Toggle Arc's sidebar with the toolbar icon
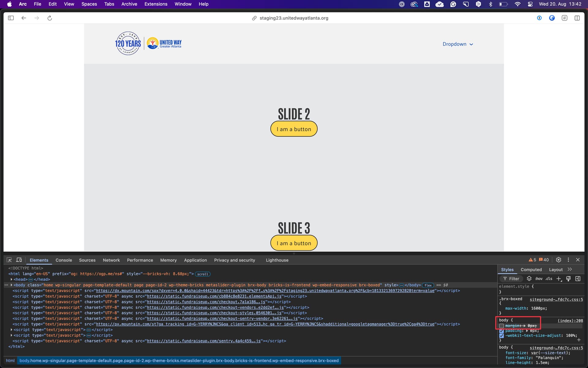Image resolution: width=588 pixels, height=368 pixels. point(11,18)
